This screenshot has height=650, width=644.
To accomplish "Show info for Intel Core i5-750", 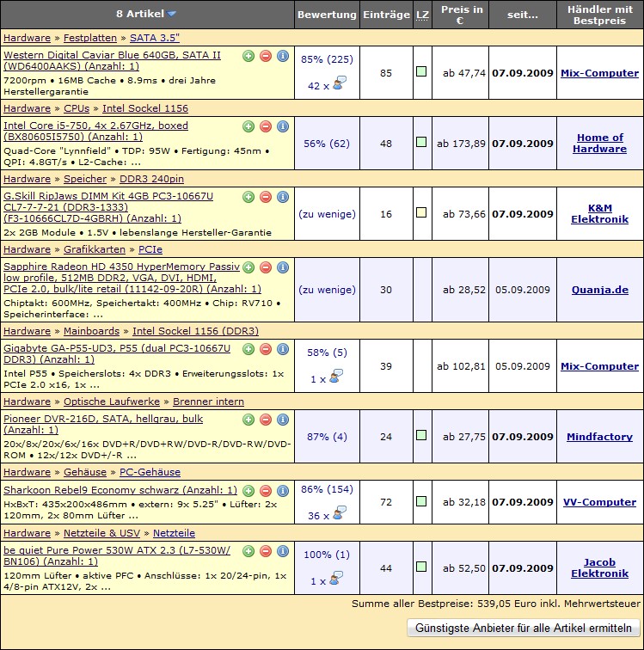I will pyautogui.click(x=283, y=126).
